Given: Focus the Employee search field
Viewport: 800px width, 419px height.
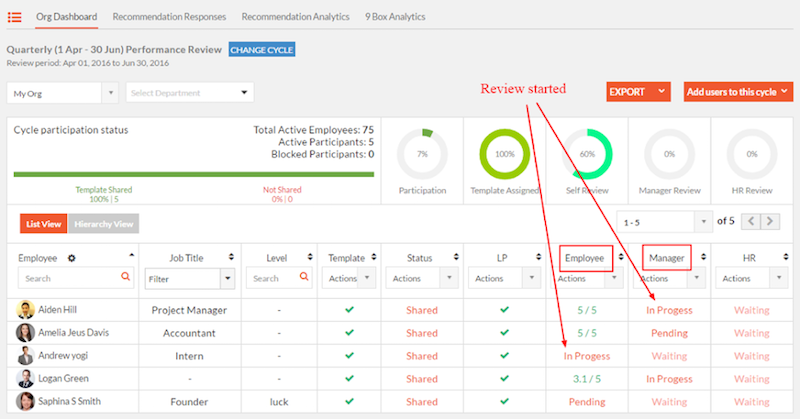Looking at the screenshot, I should tap(76, 278).
